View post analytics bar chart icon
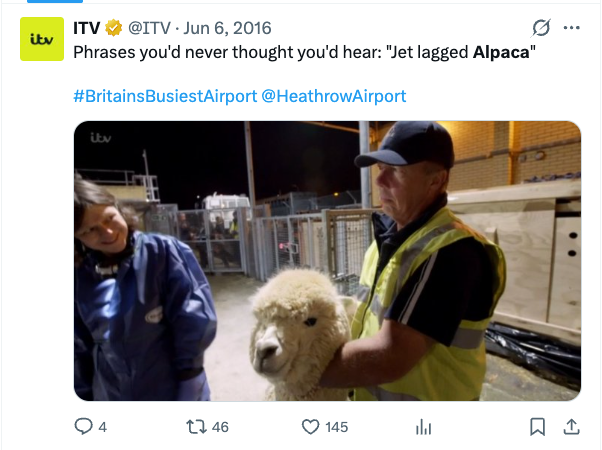 click(423, 427)
